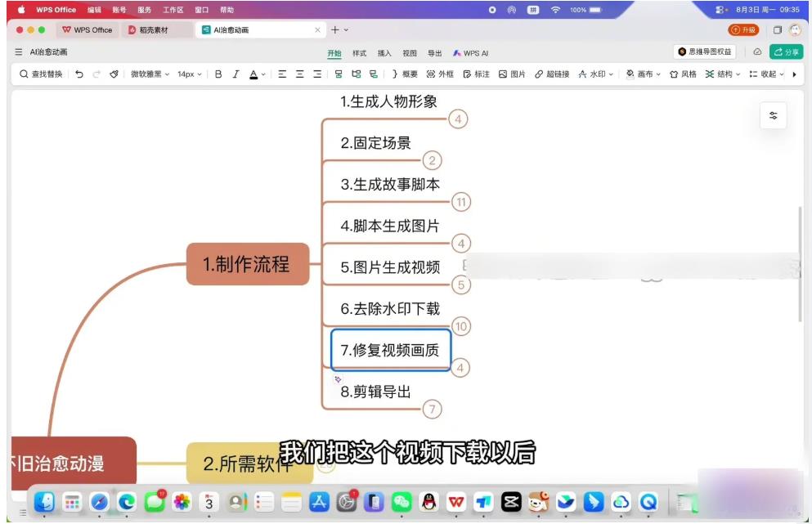Image resolution: width=812 pixels, height=524 pixels.
Task: Open the WPS AI tab
Action: pyautogui.click(x=470, y=53)
